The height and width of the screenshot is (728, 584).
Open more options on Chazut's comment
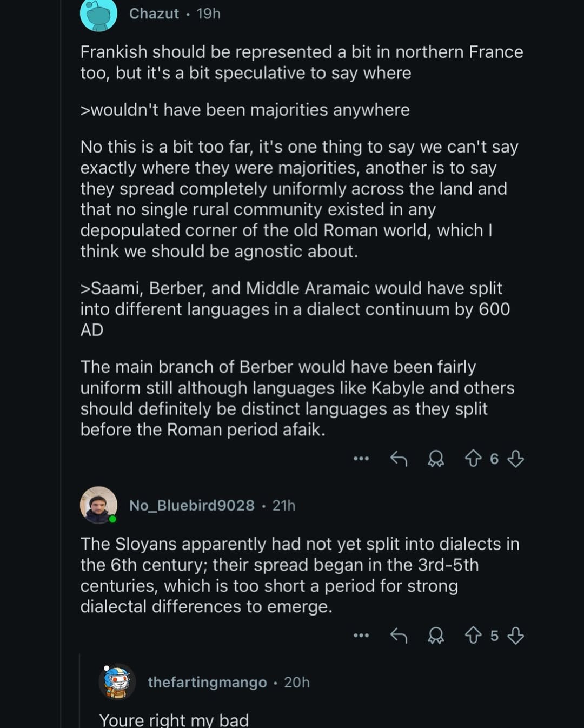tap(361, 459)
